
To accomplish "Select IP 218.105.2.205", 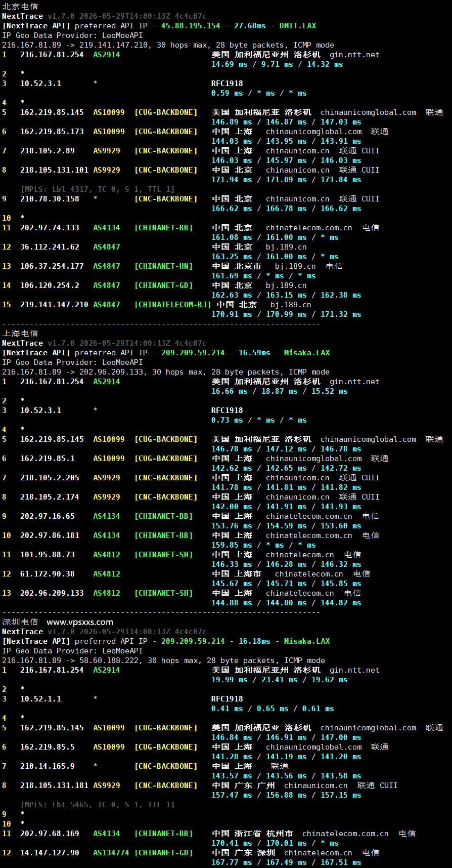I will (x=50, y=478).
